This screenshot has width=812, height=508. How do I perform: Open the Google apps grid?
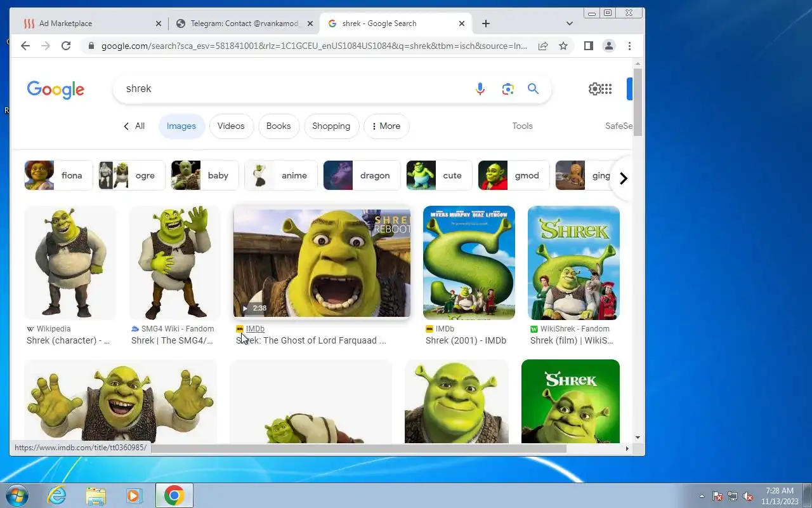tap(607, 89)
